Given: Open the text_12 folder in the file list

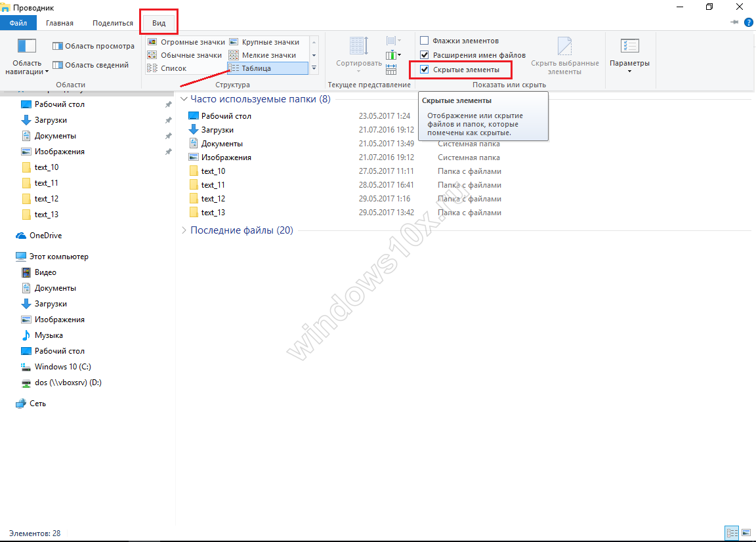Looking at the screenshot, I should point(213,199).
